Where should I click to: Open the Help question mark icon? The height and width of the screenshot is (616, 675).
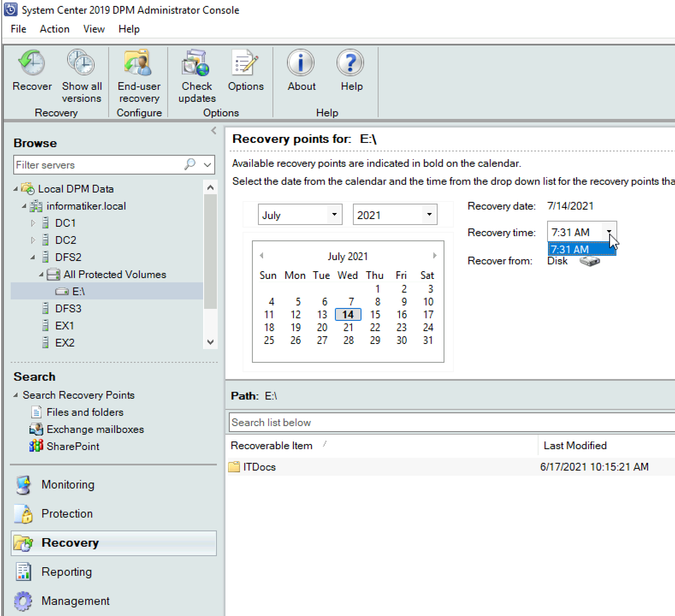(350, 63)
